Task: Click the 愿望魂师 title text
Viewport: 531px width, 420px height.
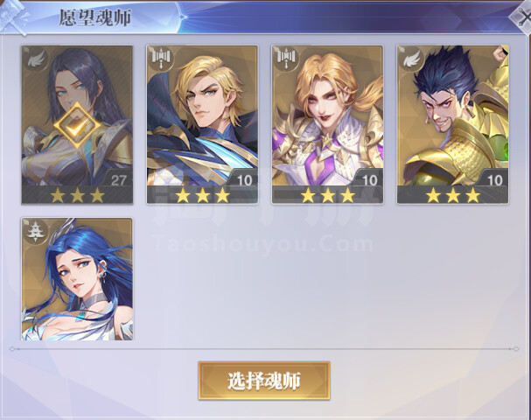Action: [94, 17]
